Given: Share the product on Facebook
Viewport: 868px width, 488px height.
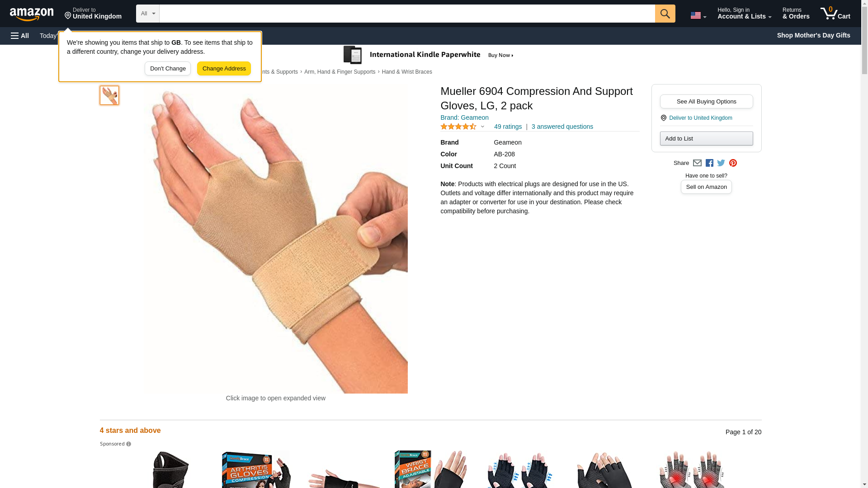Looking at the screenshot, I should tap(709, 163).
